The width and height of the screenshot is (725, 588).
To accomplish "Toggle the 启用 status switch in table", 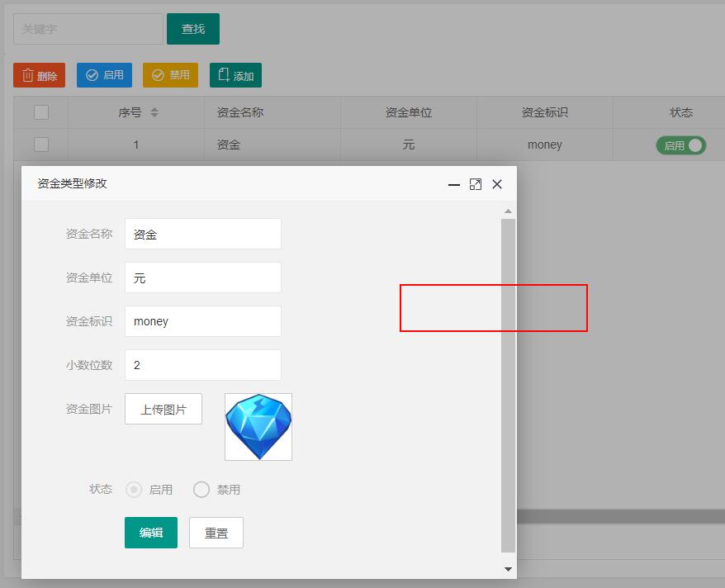I will 681,145.
